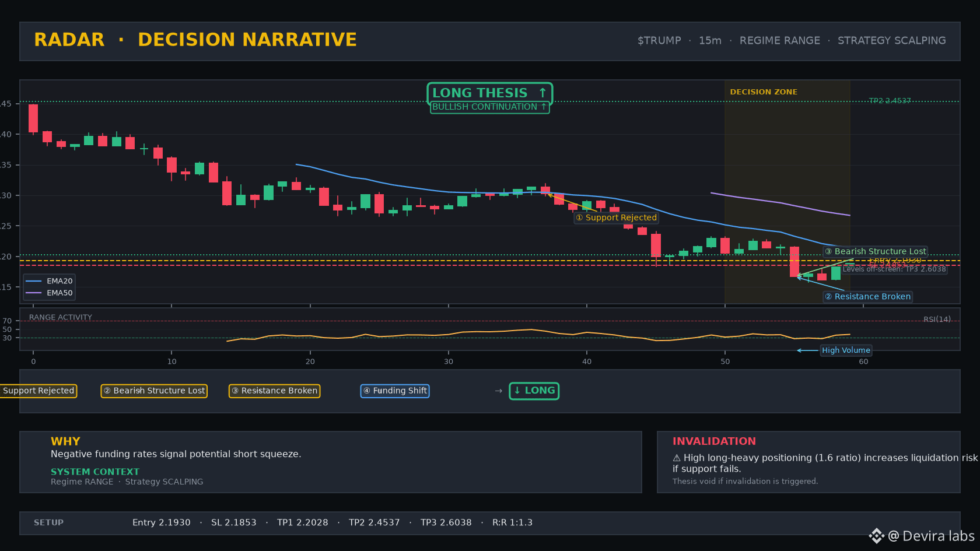Click the warning icon in Invalidation panel

tap(677, 458)
